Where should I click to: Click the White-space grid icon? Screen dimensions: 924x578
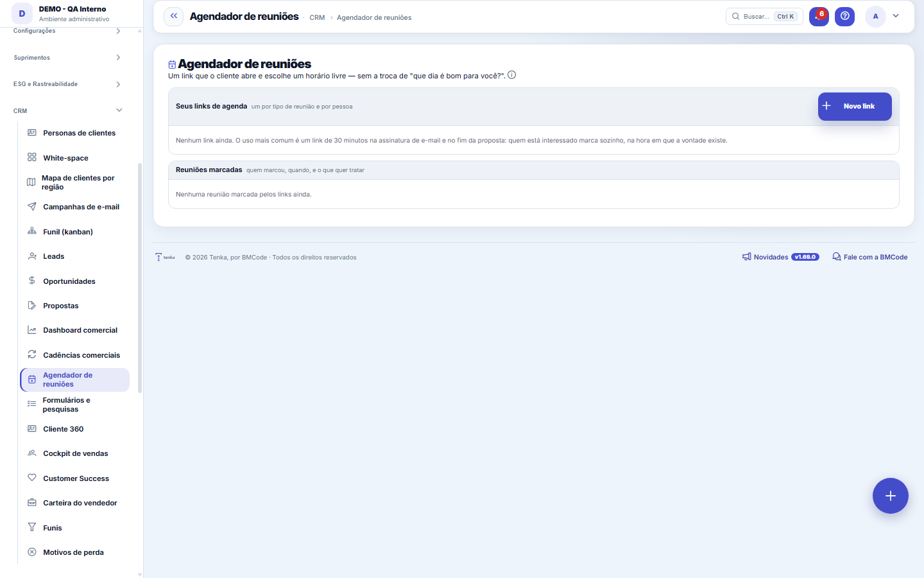coord(32,157)
